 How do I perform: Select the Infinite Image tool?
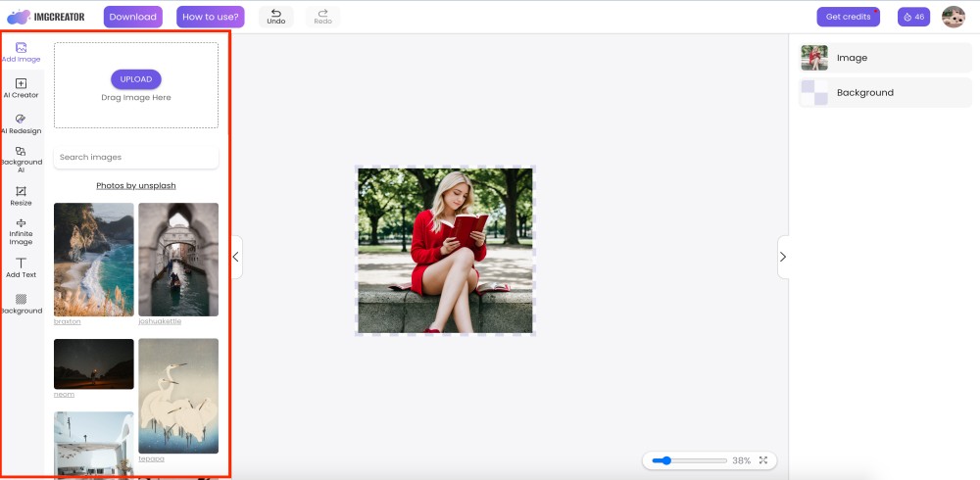tap(22, 231)
